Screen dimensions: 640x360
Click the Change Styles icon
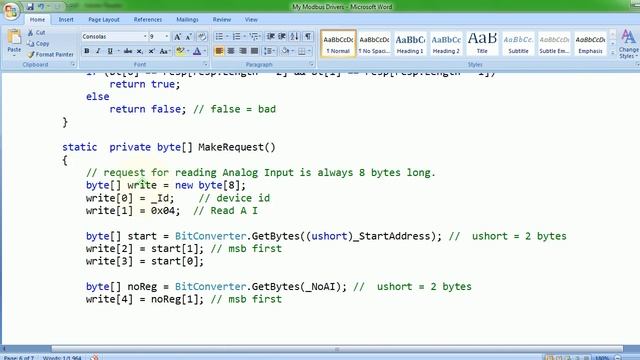tap(629, 44)
